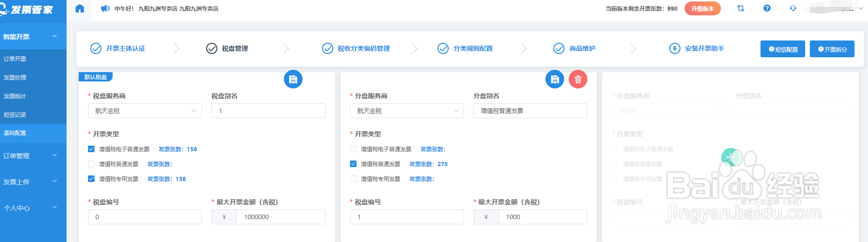Click the sub-disk 税盘编号 field with 1
The height and width of the screenshot is (242, 868).
(407, 217)
